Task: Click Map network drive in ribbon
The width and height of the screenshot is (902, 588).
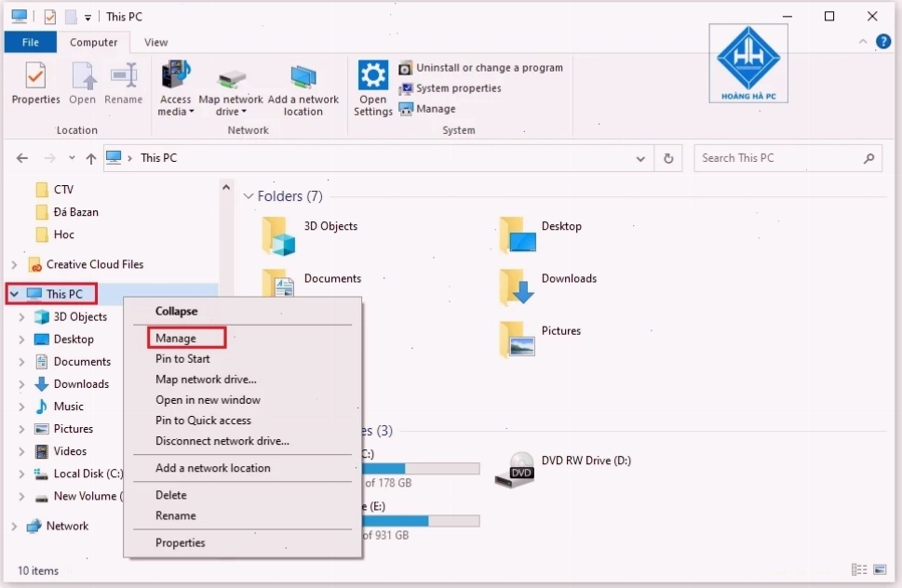Action: click(231, 93)
